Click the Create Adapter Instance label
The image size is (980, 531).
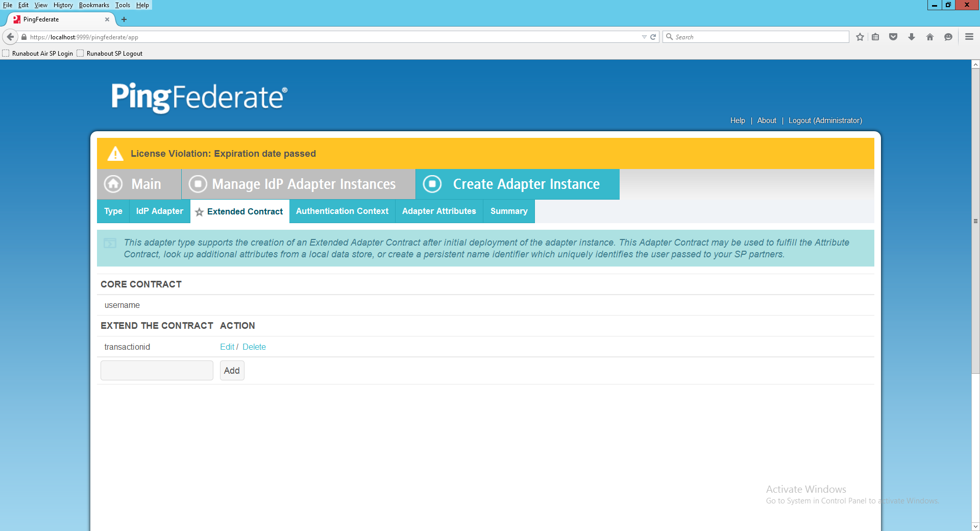(526, 184)
